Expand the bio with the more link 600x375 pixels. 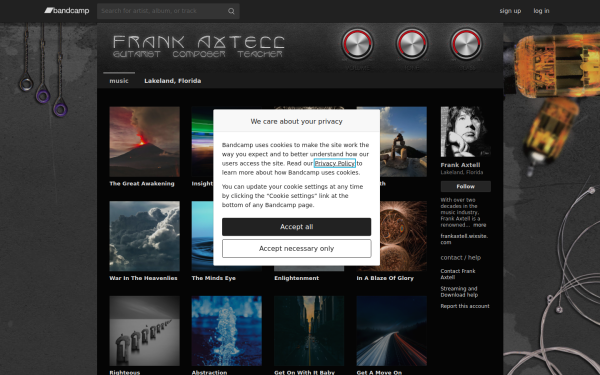point(479,225)
